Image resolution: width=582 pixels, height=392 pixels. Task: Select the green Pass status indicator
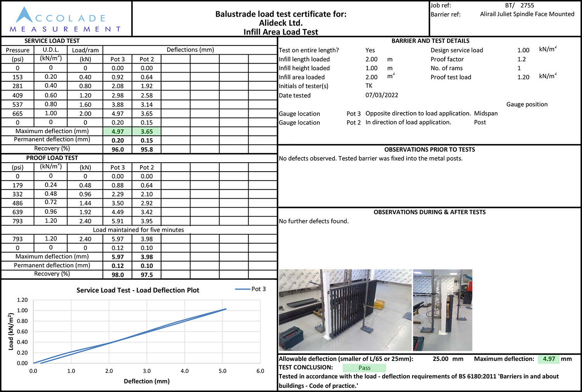coord(364,368)
